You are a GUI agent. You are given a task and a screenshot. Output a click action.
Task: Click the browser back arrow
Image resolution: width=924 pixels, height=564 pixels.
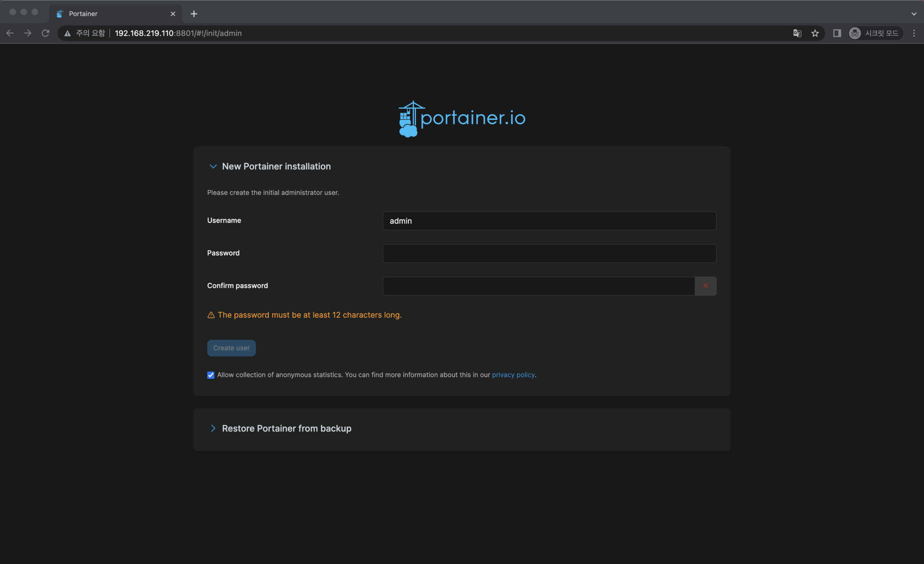pyautogui.click(x=10, y=33)
